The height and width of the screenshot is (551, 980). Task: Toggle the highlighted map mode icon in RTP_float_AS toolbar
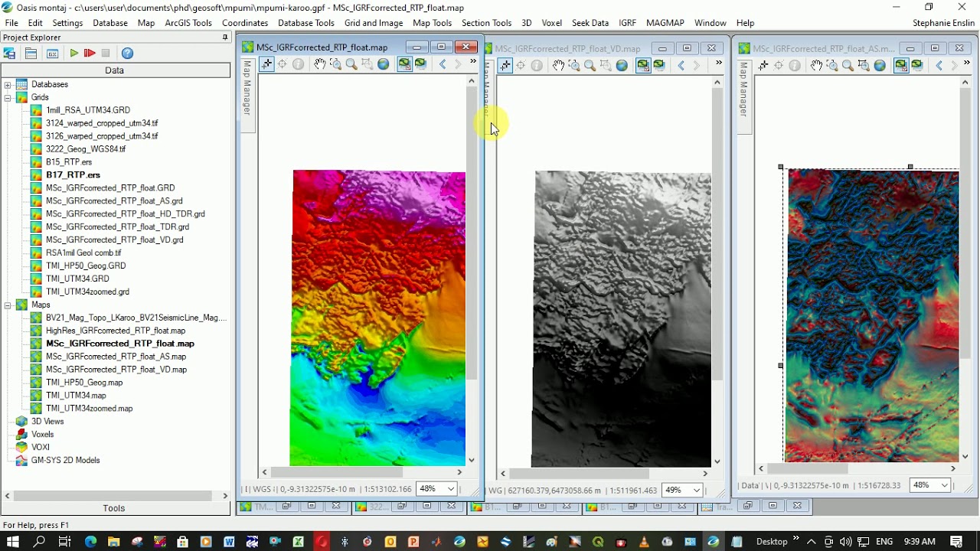click(x=901, y=66)
